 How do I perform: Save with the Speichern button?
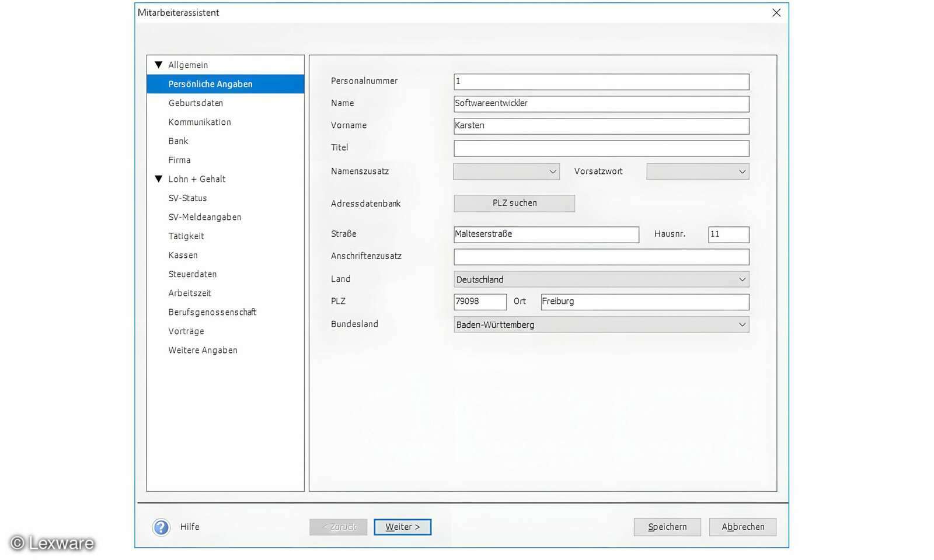point(667,527)
